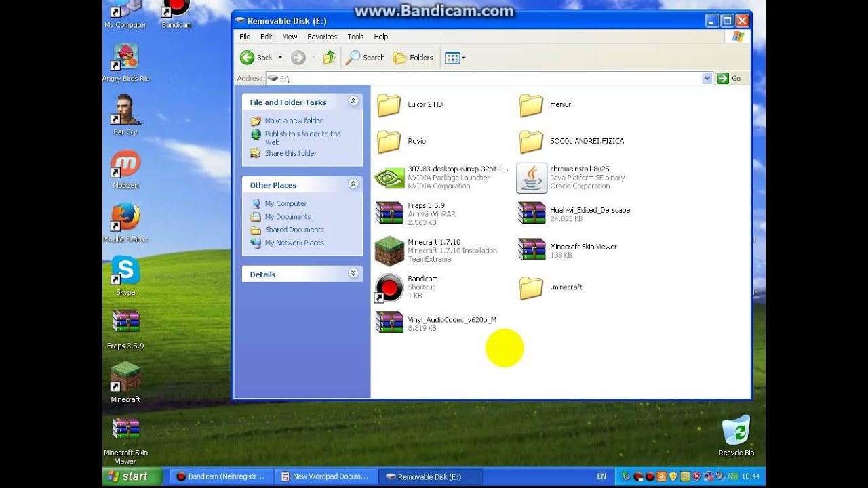
Task: Select Fraps 3.5.9 archive on desktop
Action: pos(125,329)
